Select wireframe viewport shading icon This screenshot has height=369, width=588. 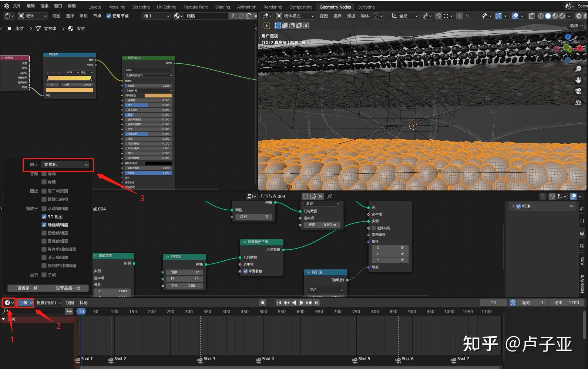coord(541,16)
